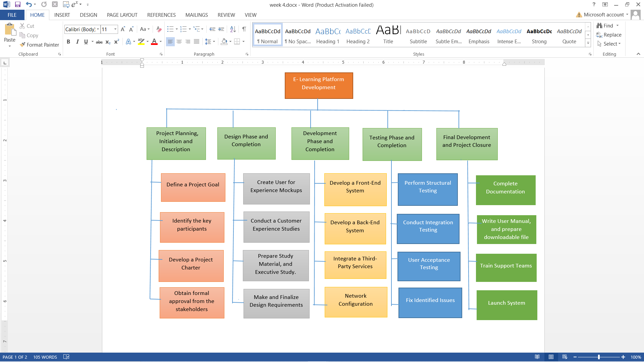This screenshot has width=644, height=362.
Task: Select the bullets list icon
Action: coord(170,29)
